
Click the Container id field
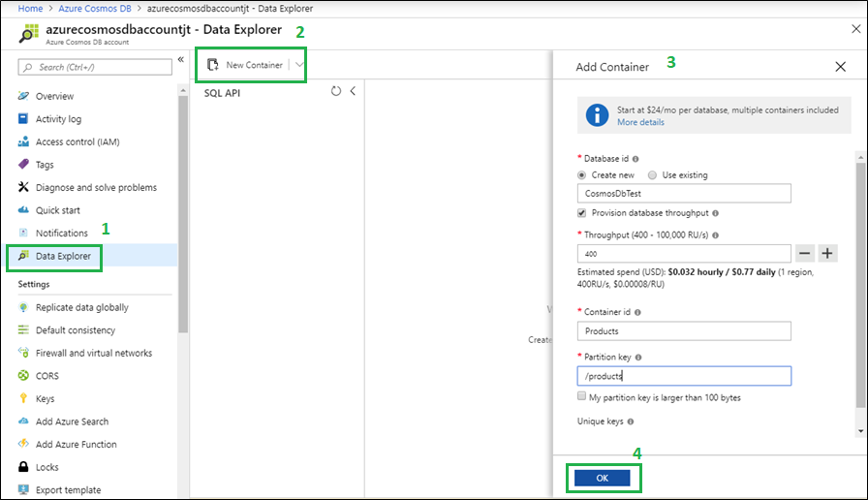(684, 331)
